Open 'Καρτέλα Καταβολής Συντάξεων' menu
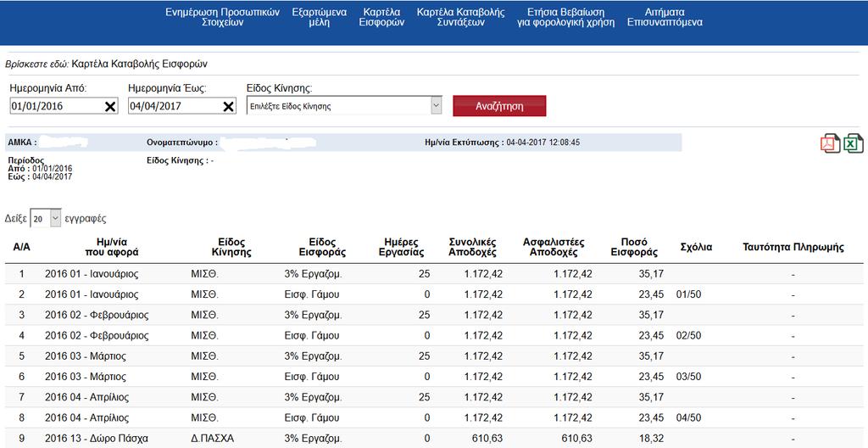Image resolution: width=868 pixels, height=448 pixels. tap(460, 17)
